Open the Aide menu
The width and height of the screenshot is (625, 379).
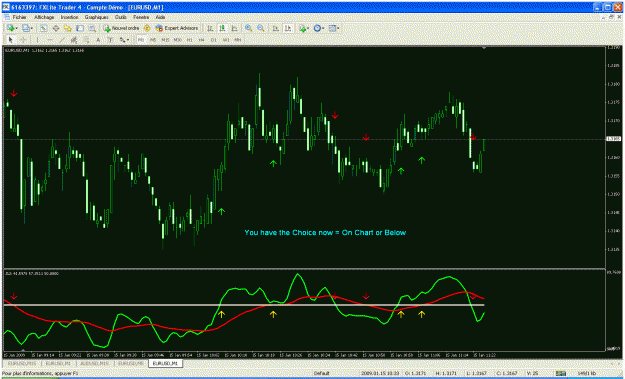(160, 18)
